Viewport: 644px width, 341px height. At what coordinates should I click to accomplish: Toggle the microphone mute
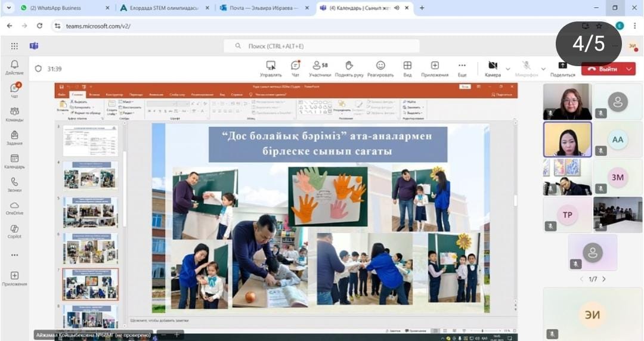527,68
